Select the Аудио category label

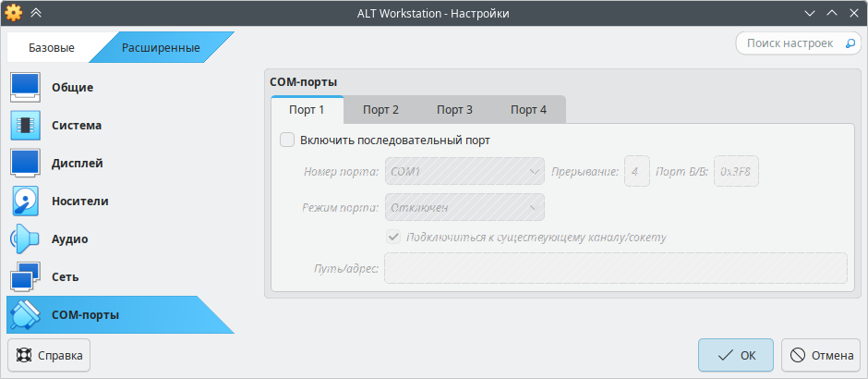click(x=70, y=238)
